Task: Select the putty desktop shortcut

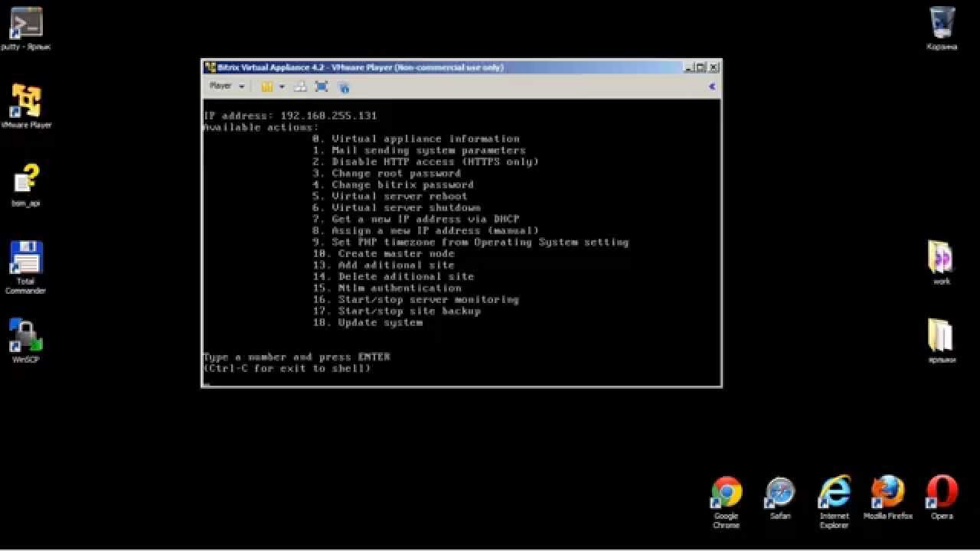Action: tap(25, 29)
